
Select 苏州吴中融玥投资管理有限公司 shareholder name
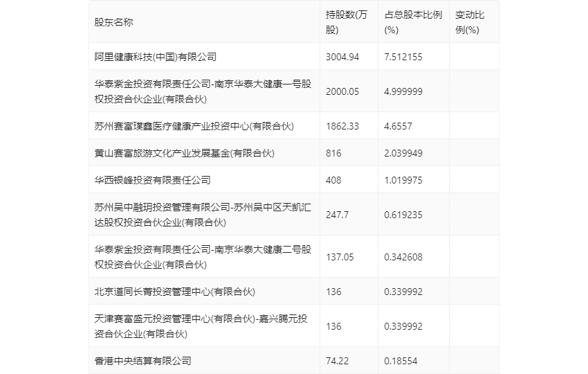click(203, 215)
